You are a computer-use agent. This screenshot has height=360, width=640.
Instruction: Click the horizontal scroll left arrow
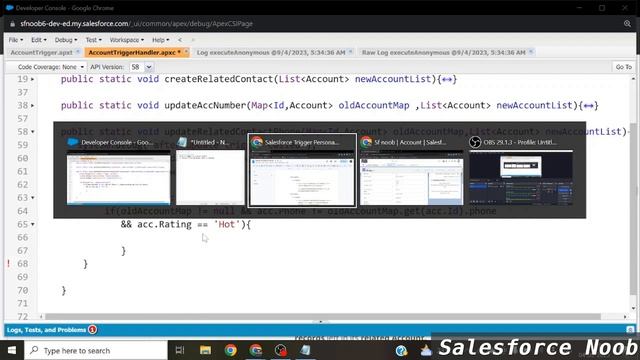41,317
